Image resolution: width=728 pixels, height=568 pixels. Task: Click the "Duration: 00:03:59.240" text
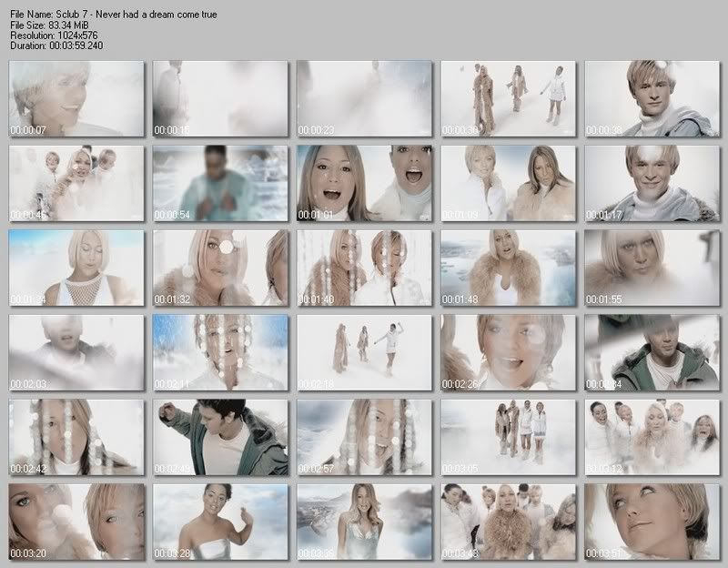(56, 46)
